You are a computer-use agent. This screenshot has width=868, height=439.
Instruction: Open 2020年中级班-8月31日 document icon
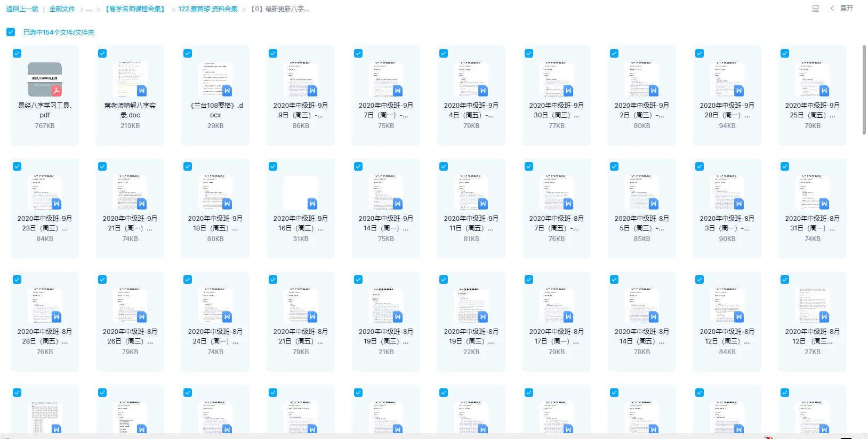pyautogui.click(x=813, y=193)
